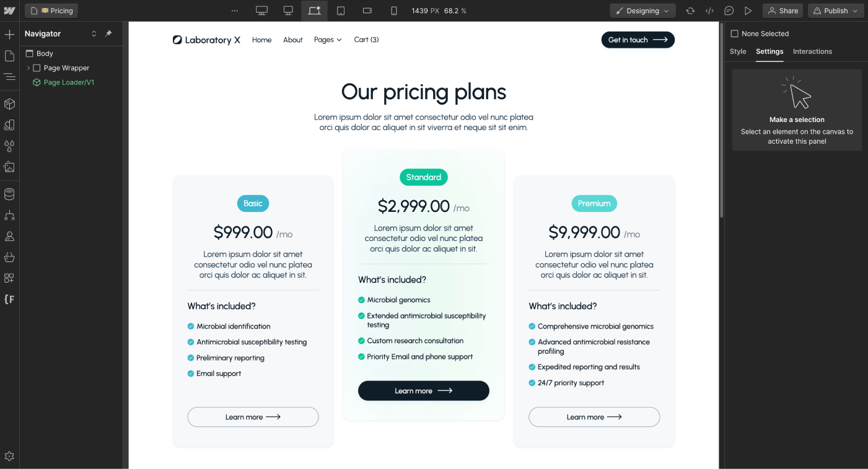
Task: Open the Publish dropdown
Action: [835, 11]
